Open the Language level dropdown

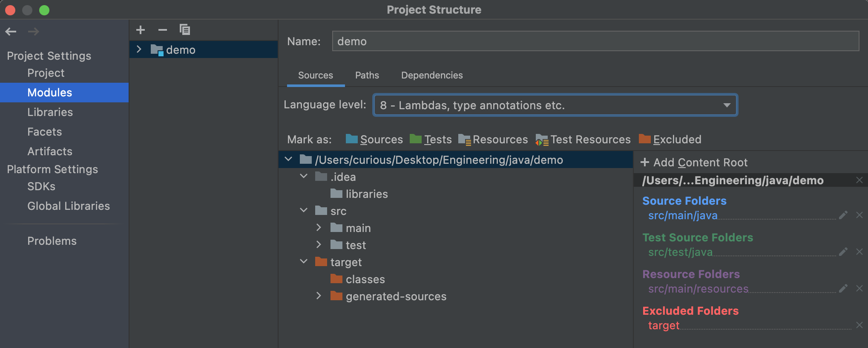[555, 105]
